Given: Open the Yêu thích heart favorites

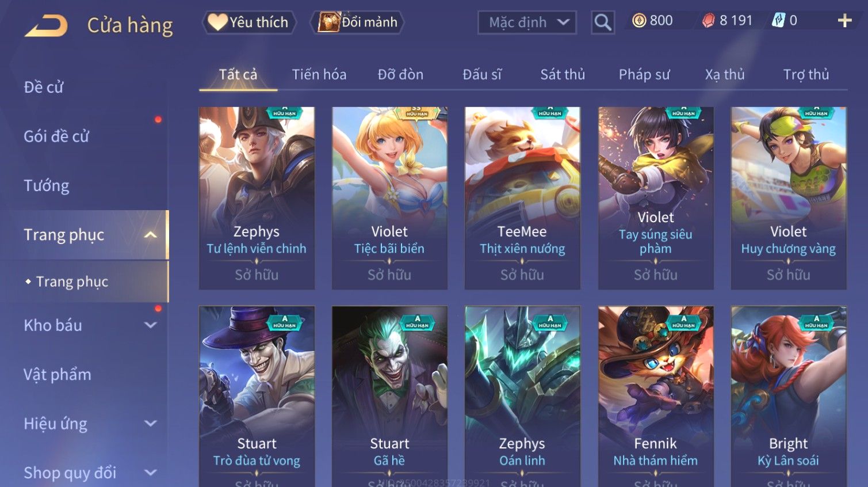Looking at the screenshot, I should click(x=248, y=22).
